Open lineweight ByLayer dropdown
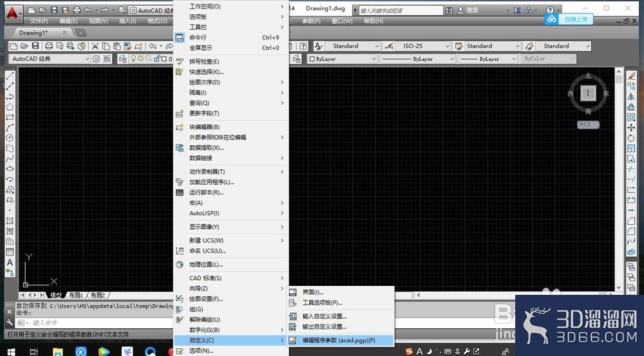 coord(488,59)
